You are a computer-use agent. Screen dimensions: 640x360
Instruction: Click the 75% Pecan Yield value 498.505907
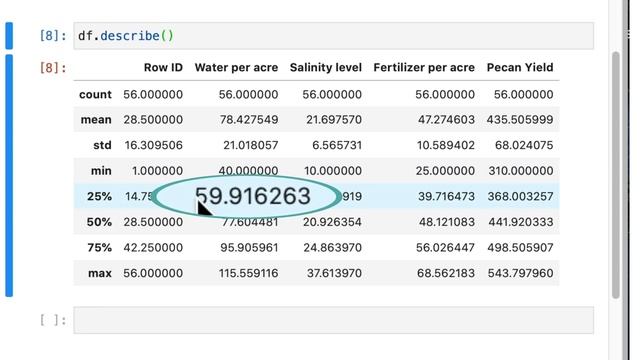coord(520,247)
